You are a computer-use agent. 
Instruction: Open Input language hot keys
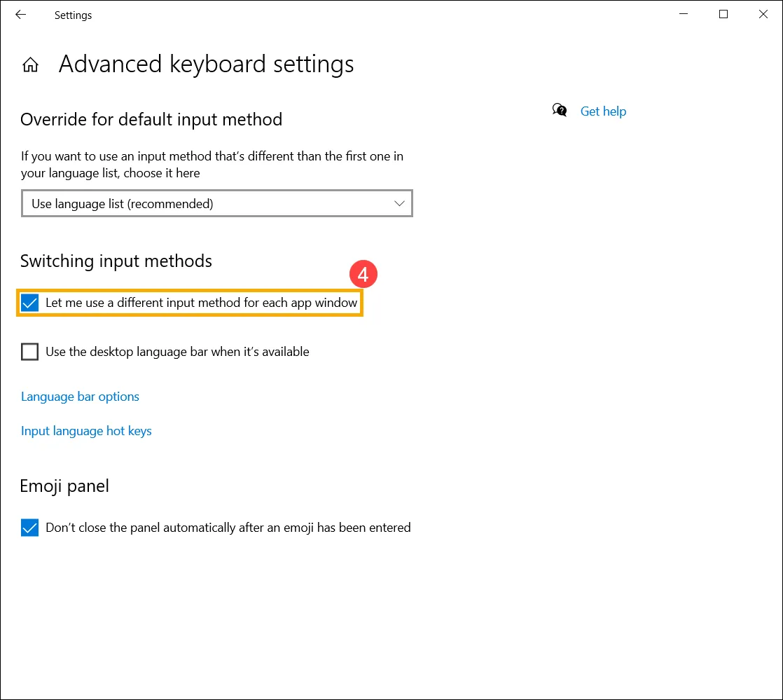click(x=86, y=431)
